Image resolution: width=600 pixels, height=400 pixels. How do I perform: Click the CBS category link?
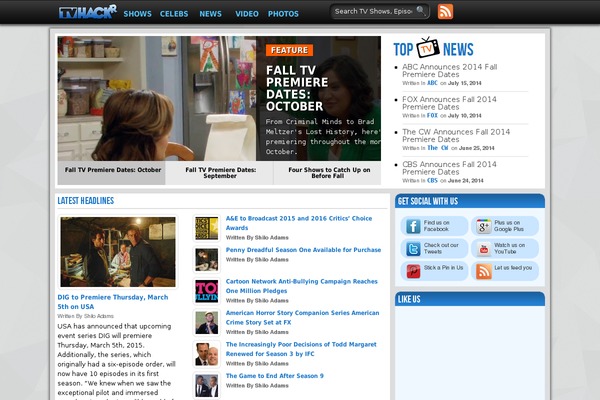(x=432, y=181)
